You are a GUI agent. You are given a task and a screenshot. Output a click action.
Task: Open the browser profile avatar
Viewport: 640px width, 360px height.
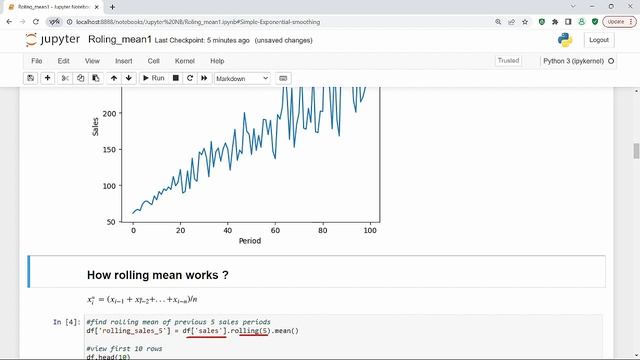(582, 22)
